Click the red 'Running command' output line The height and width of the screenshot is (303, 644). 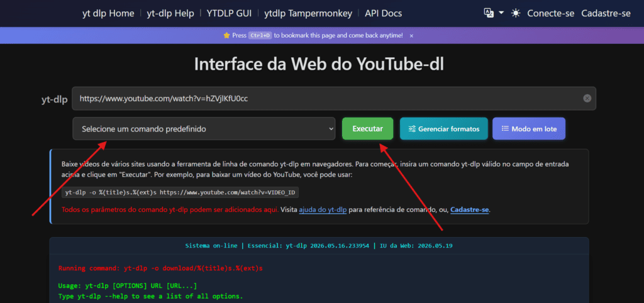(160, 268)
